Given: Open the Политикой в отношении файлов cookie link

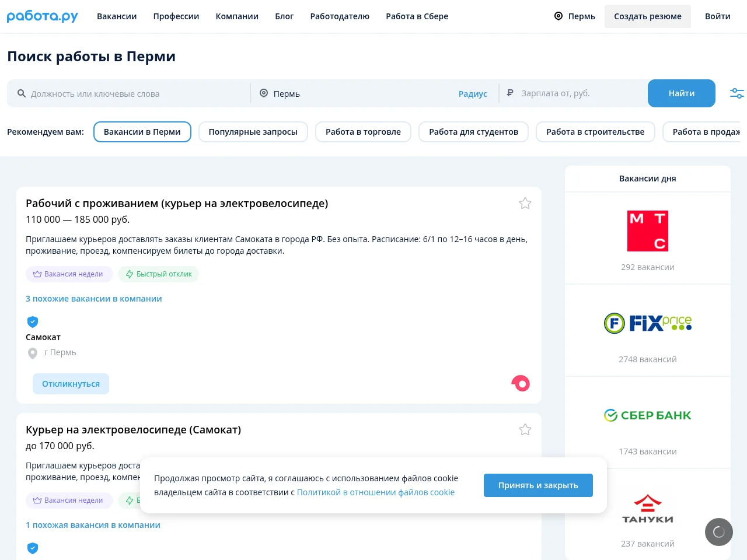Looking at the screenshot, I should 376,492.
